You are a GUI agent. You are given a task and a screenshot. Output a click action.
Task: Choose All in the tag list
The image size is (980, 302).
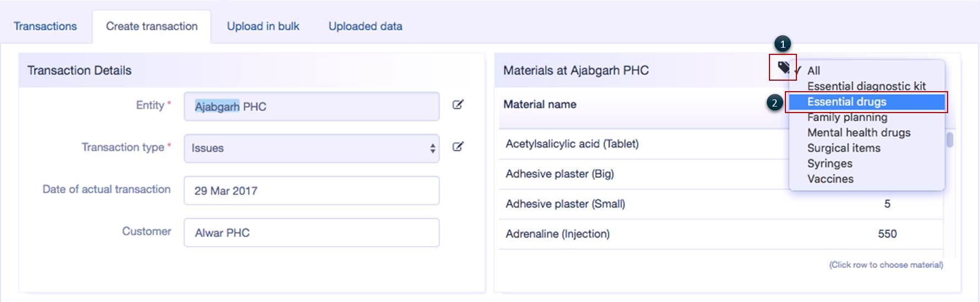point(813,71)
